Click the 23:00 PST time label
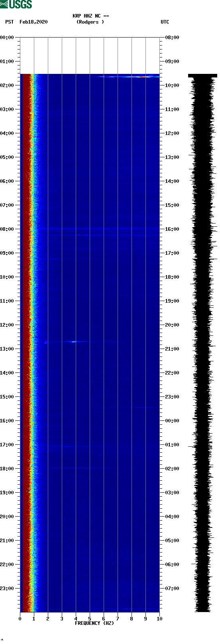The height and width of the screenshot is (644, 220). 7,589
